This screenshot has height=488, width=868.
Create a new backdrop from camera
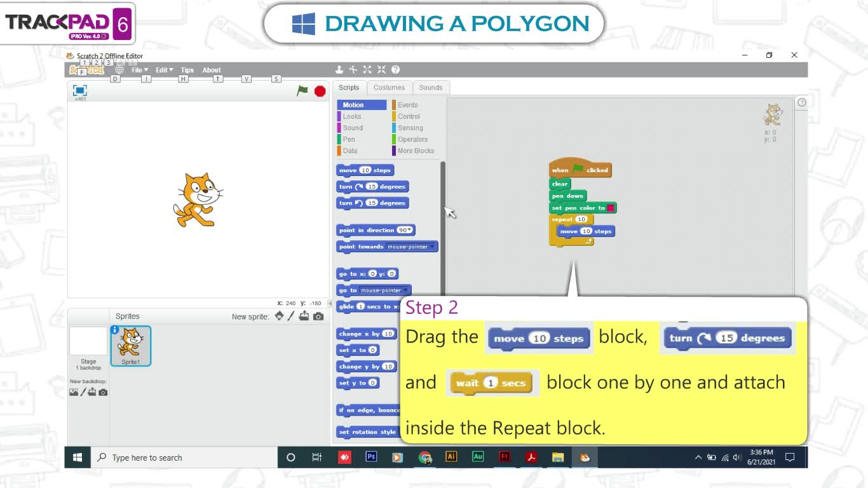(103, 392)
